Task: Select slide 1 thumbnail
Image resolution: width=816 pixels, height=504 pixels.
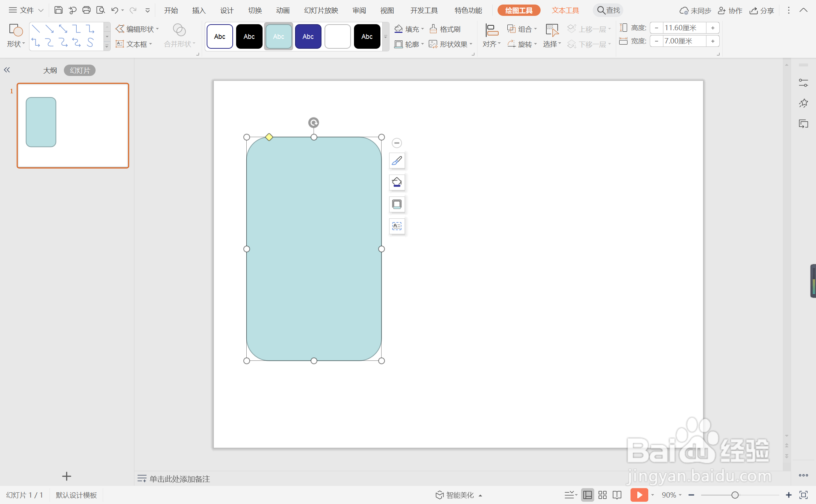Action: point(73,125)
